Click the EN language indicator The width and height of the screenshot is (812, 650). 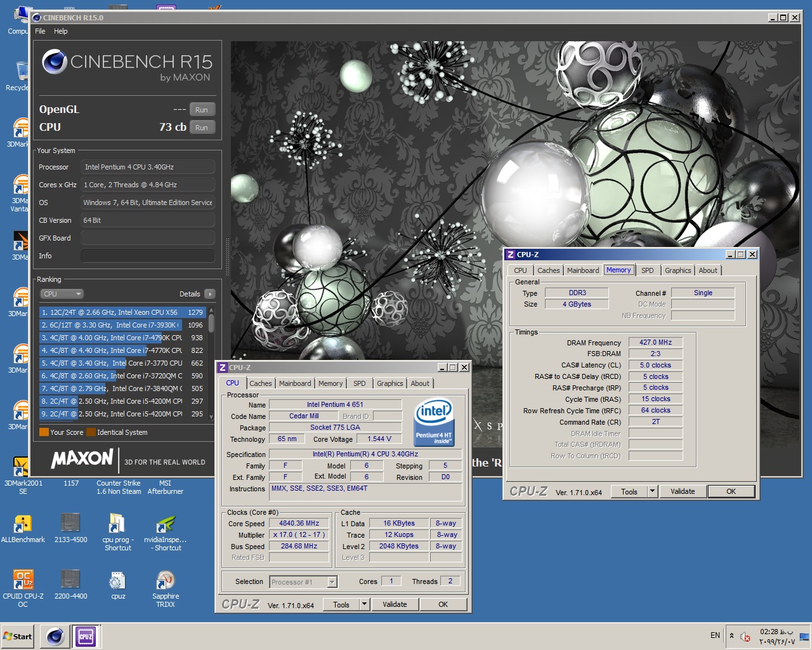(715, 635)
